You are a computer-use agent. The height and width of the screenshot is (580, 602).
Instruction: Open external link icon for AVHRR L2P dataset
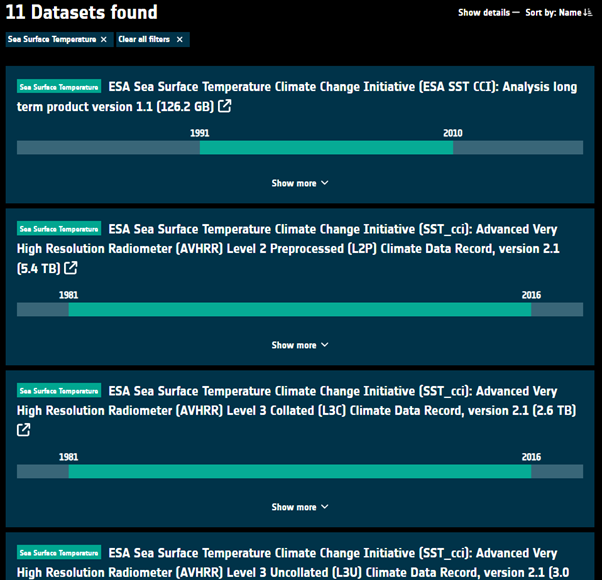pos(71,269)
